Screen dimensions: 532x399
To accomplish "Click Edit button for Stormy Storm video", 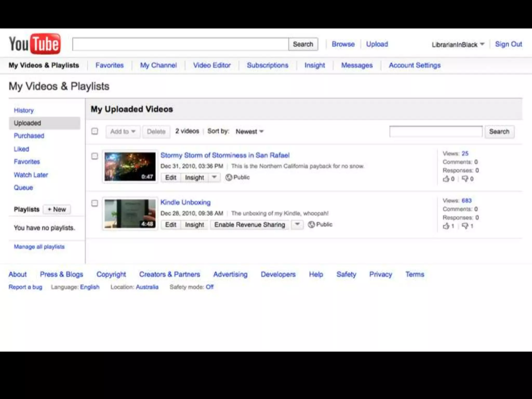I will click(x=171, y=178).
